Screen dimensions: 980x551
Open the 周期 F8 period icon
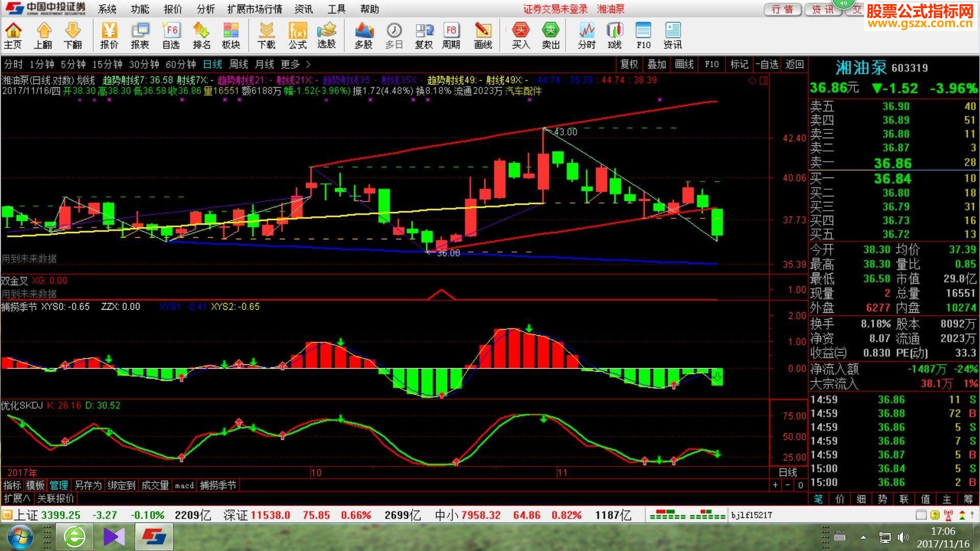[451, 36]
